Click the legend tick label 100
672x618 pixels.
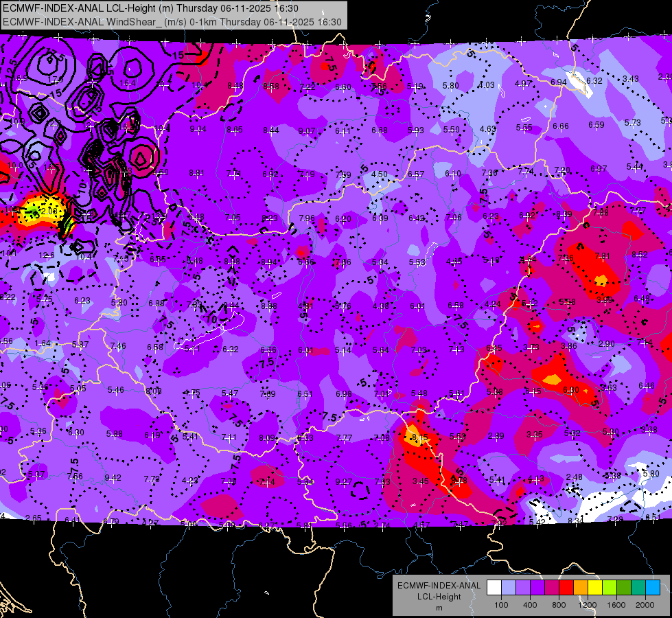click(x=501, y=605)
